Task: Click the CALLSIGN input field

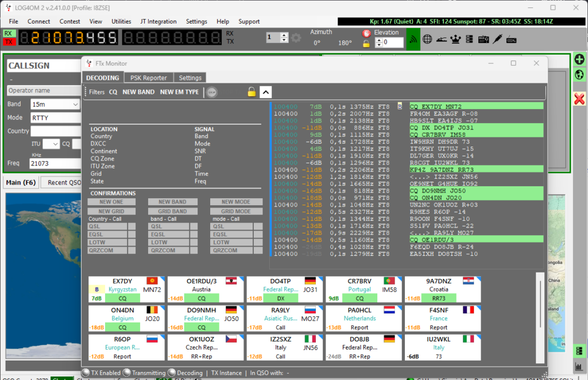Action: tap(44, 66)
